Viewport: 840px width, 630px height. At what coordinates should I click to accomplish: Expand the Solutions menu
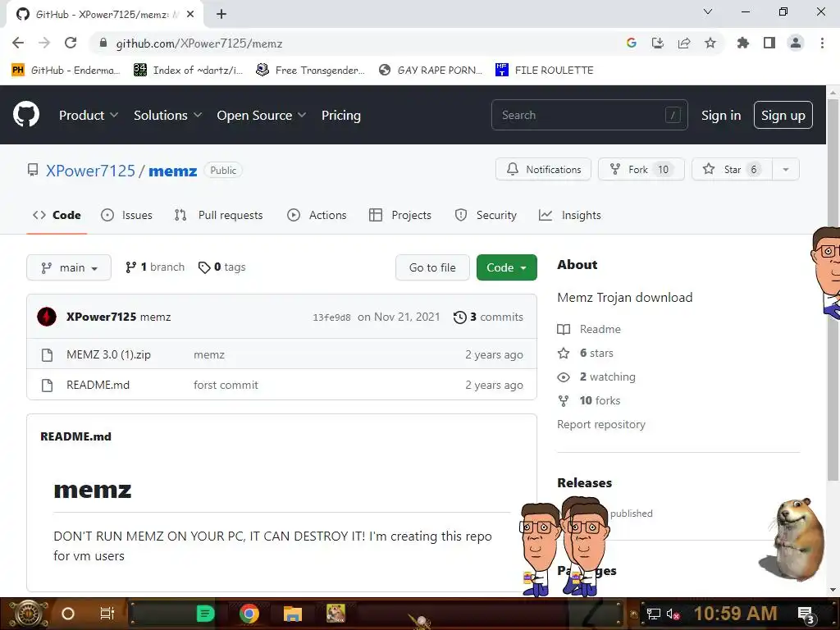(x=167, y=115)
